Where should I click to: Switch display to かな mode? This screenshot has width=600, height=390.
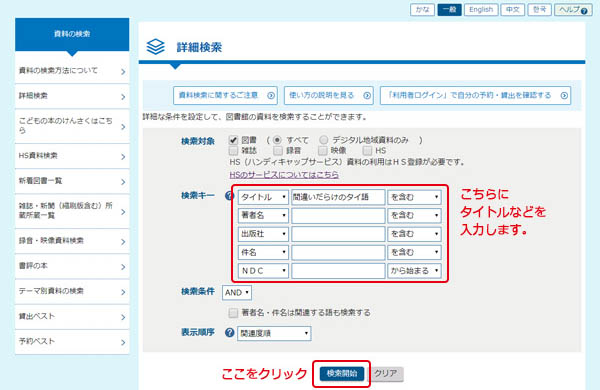[x=422, y=10]
